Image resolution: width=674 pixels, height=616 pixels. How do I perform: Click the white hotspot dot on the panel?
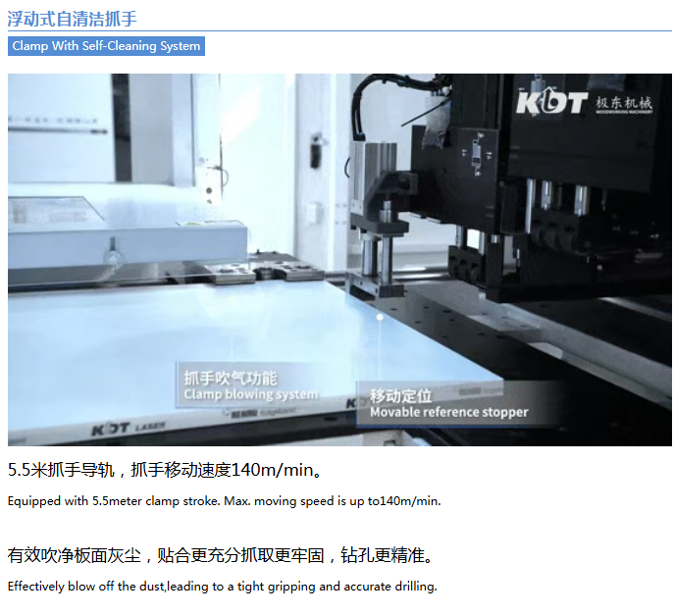pos(380,317)
